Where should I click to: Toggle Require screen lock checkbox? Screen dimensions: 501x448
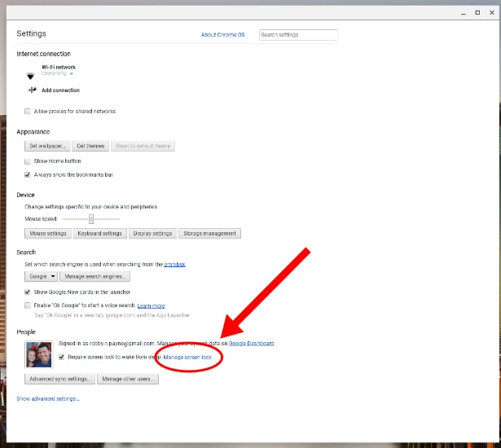coord(61,357)
